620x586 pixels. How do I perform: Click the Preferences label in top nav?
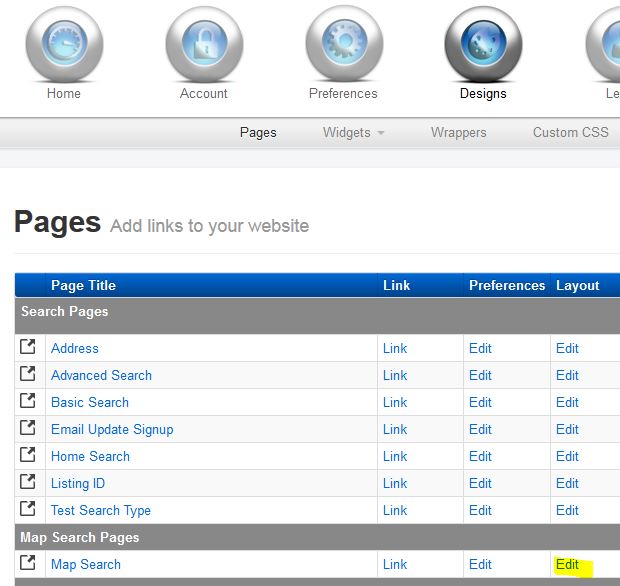pyautogui.click(x=343, y=94)
